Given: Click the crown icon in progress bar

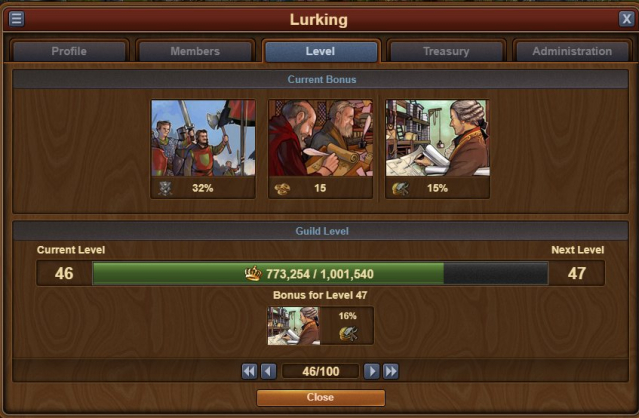Looking at the screenshot, I should (x=253, y=273).
